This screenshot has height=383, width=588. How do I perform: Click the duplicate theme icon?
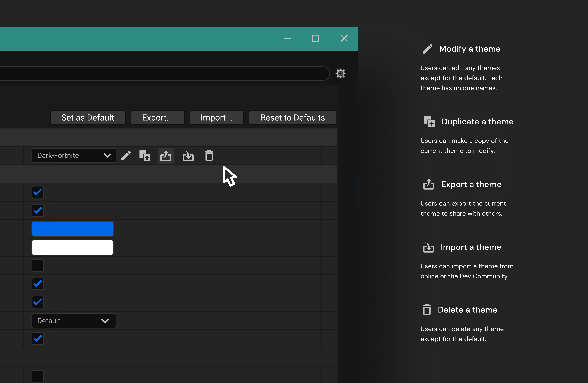click(x=145, y=156)
